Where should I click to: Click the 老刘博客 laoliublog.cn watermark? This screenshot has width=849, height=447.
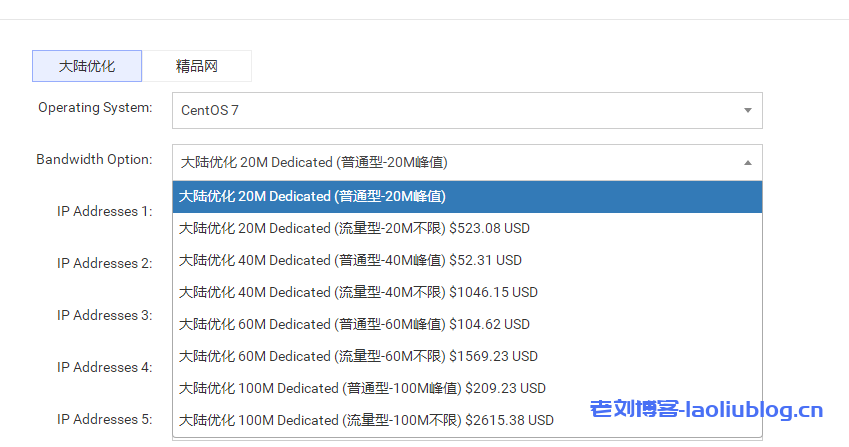click(x=706, y=410)
